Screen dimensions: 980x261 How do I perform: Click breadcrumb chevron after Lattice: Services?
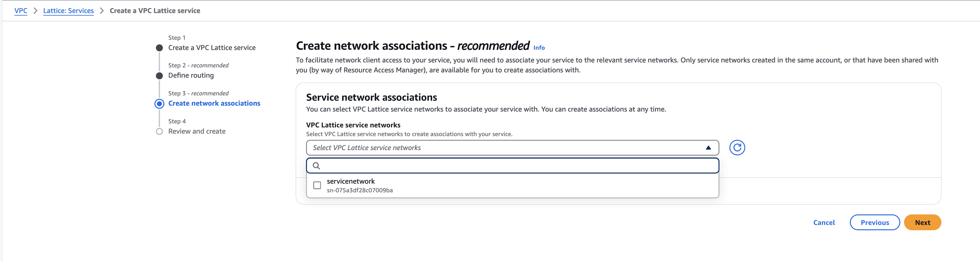101,11
